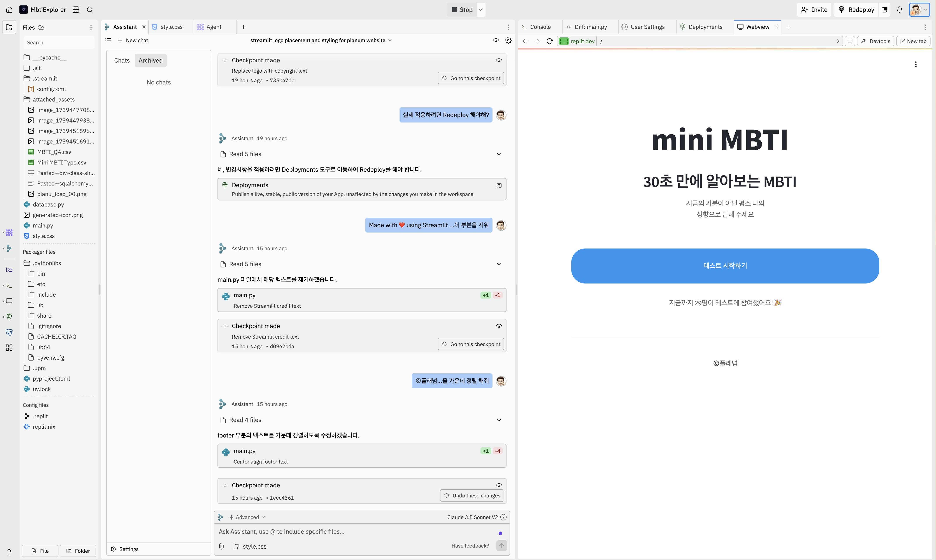
Task: Expand the chat title dropdown
Action: tap(390, 40)
